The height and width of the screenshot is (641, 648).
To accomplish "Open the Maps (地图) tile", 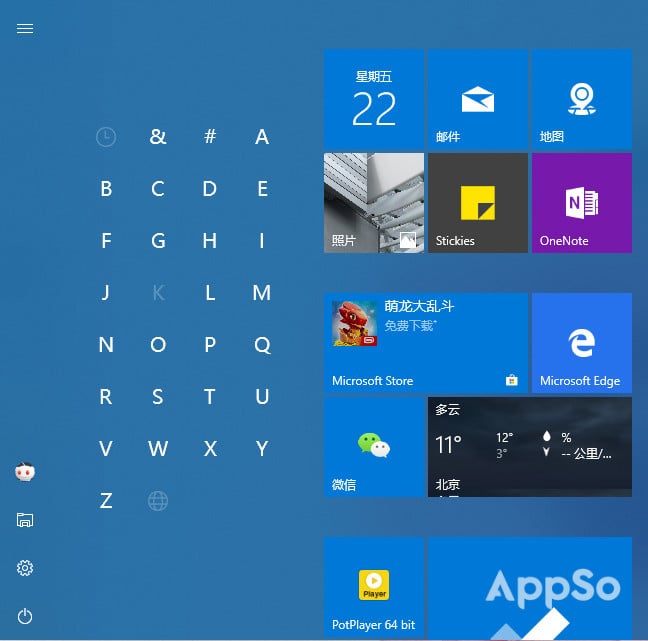I will tap(581, 99).
